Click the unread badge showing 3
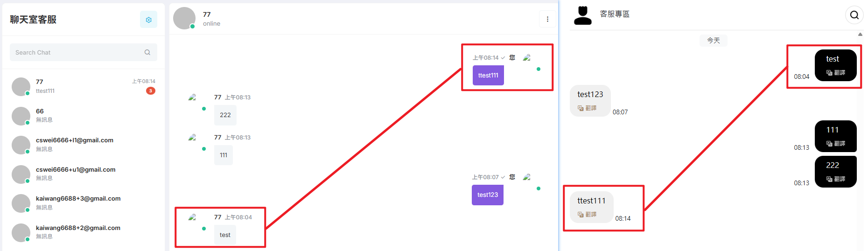The image size is (868, 251). 151,91
